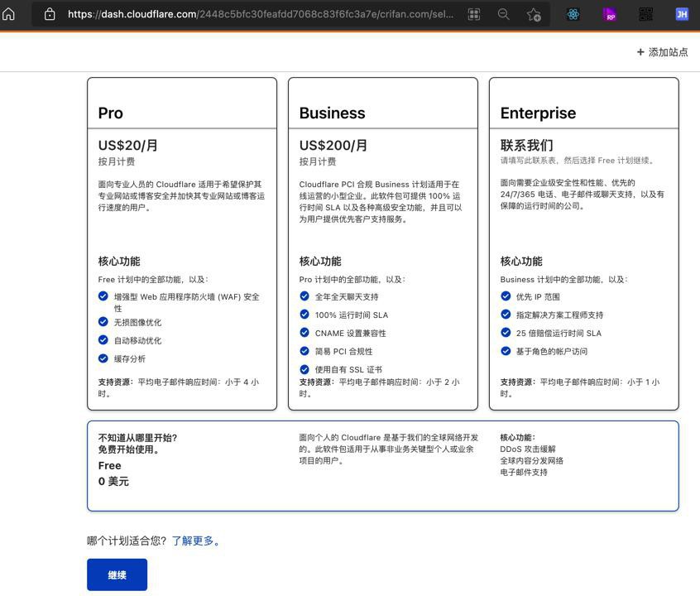Click the US$200/月 price text
The width and height of the screenshot is (700, 596).
pos(333,145)
